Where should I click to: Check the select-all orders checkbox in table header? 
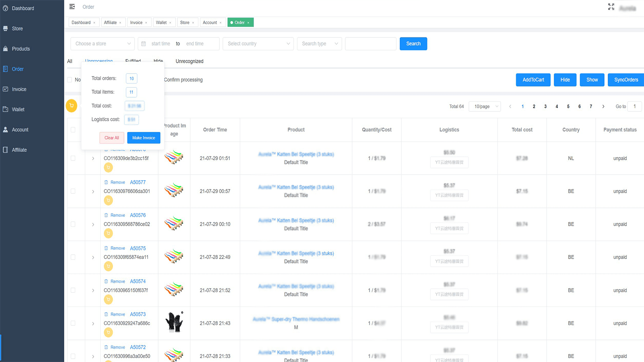click(x=73, y=130)
